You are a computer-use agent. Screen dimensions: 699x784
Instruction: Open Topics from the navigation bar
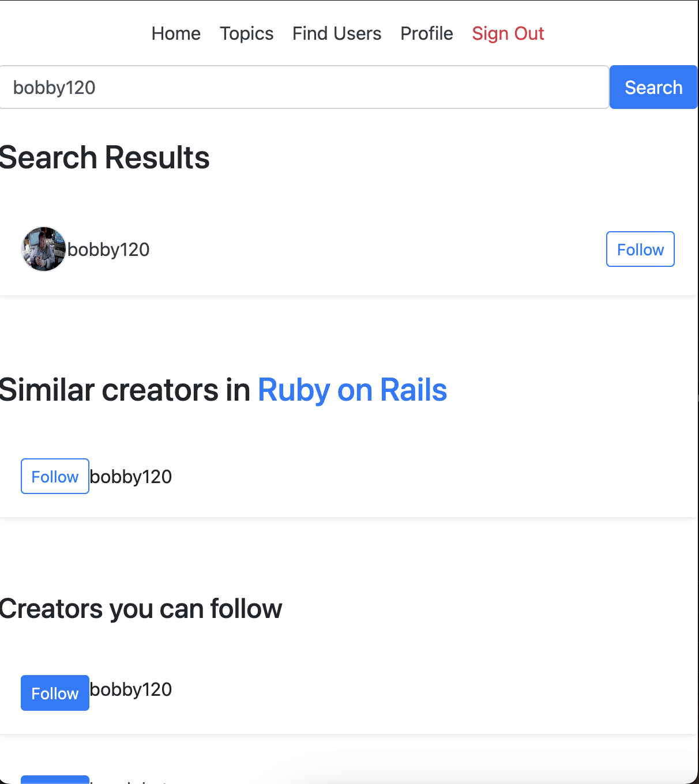pos(246,33)
